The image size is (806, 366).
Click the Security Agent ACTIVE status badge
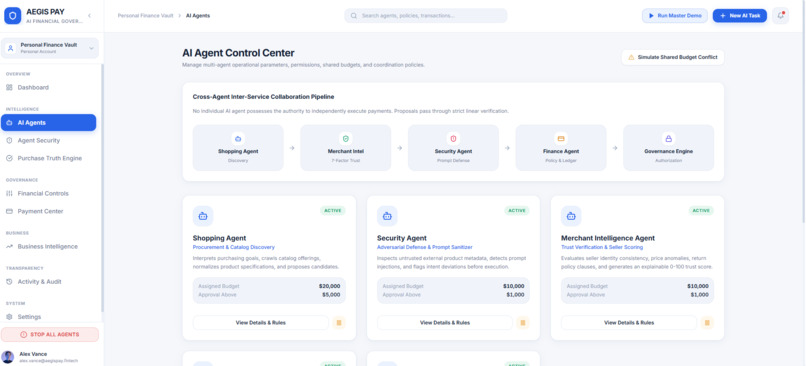(517, 210)
